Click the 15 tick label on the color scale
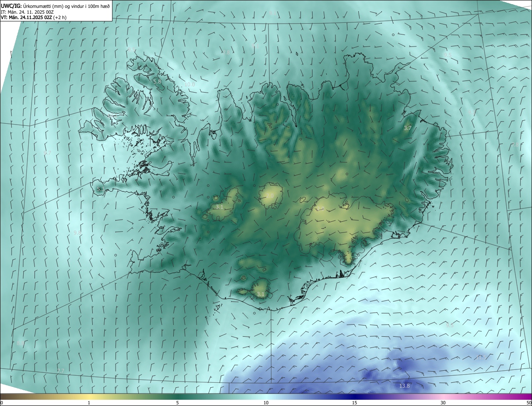Viewport: 532px width, 406px height. 355,403
